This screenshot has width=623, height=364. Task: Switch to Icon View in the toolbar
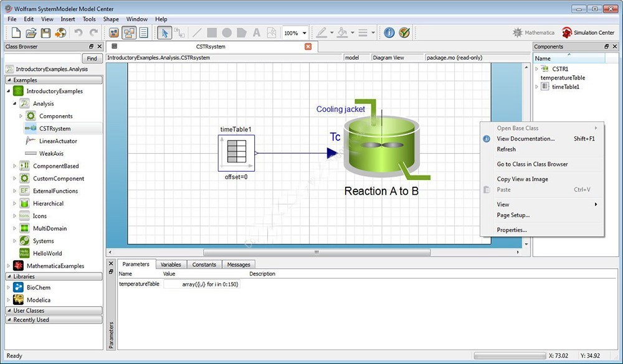(113, 32)
